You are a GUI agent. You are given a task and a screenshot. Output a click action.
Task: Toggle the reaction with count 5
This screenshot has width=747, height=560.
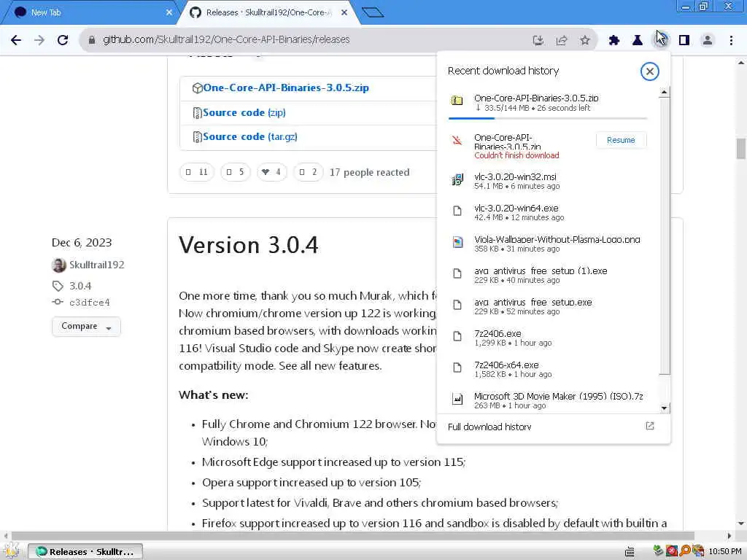[236, 172]
